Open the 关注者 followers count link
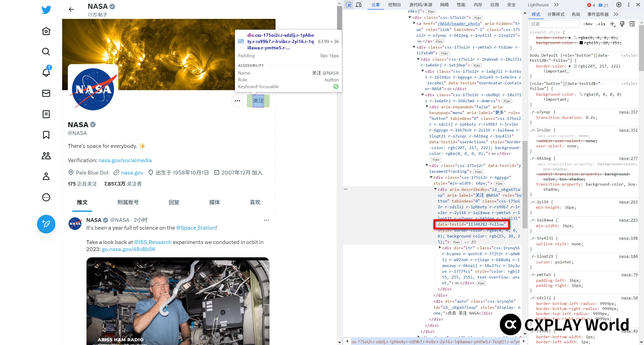 point(123,184)
